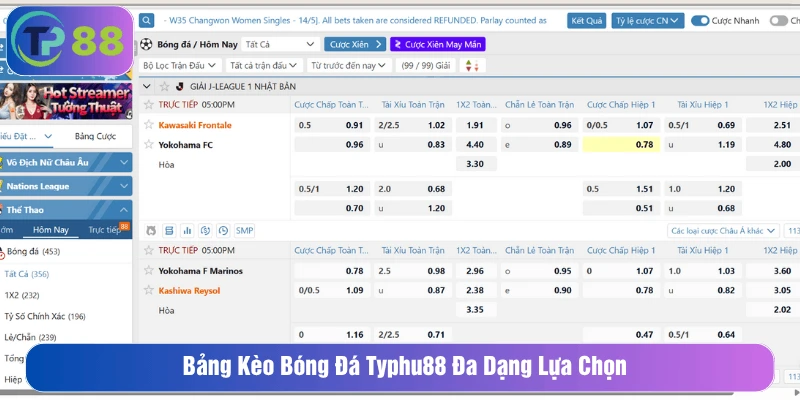The width and height of the screenshot is (800, 400).
Task: Star Kashiwa Reysol team
Action: [x=148, y=290]
